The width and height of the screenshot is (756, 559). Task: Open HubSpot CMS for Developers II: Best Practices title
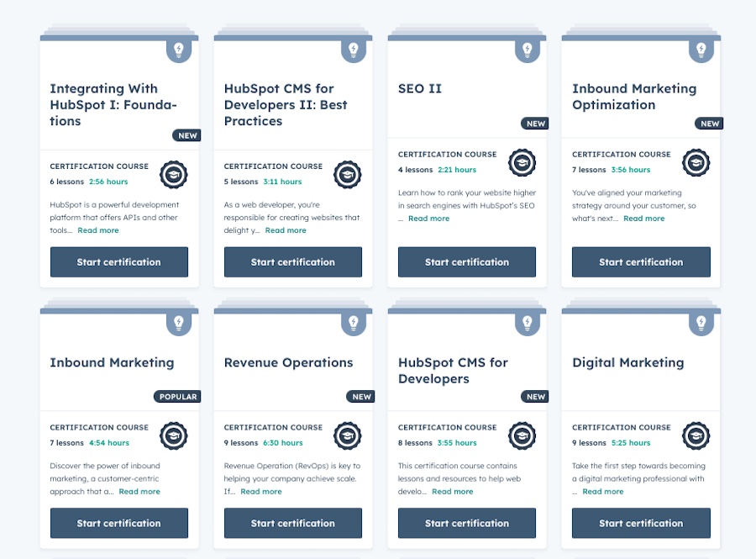point(286,105)
